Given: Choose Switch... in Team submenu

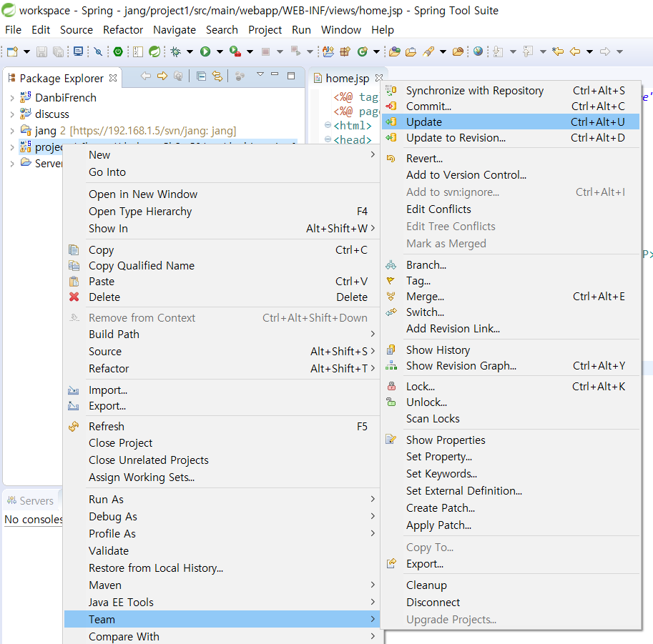Looking at the screenshot, I should [511, 312].
